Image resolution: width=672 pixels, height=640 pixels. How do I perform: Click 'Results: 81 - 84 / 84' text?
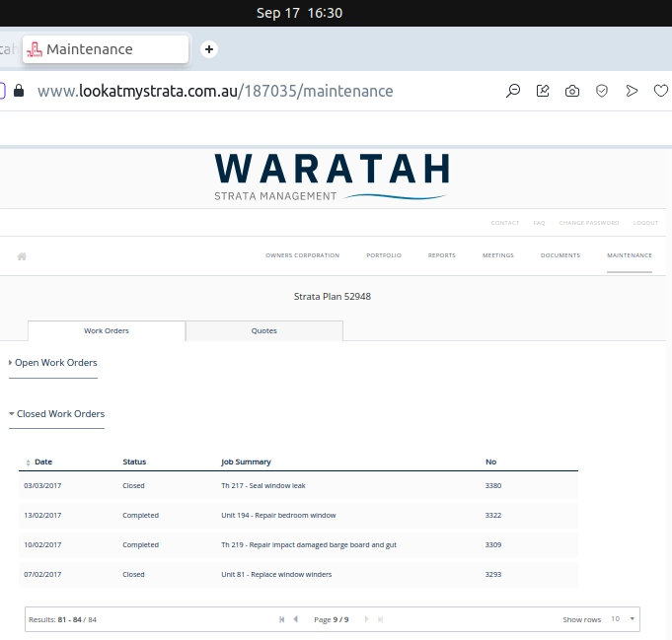[62, 619]
